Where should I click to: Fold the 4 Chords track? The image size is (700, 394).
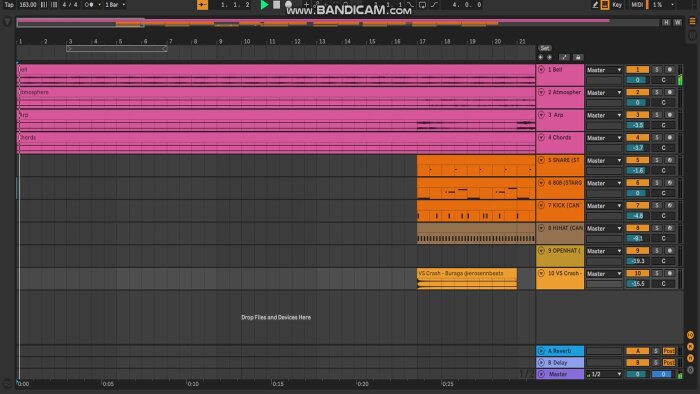(541, 138)
